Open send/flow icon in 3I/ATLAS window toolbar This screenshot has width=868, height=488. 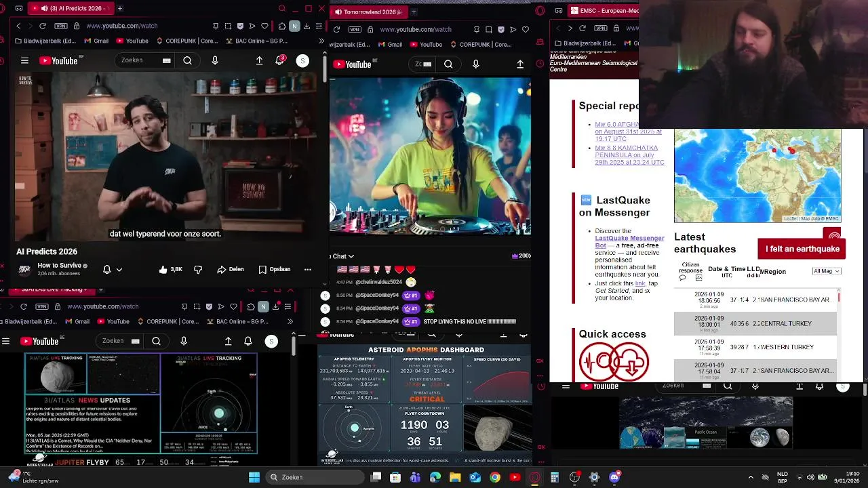tap(221, 306)
